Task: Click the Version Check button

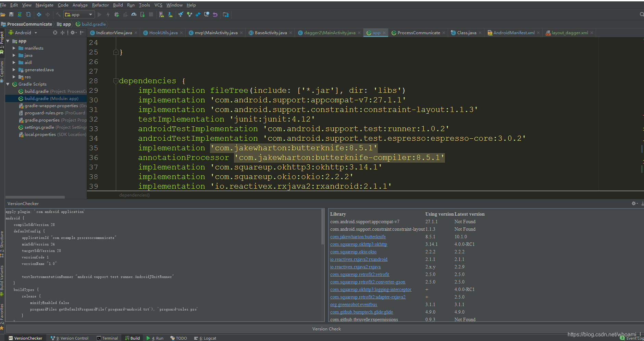Action: pos(326,329)
